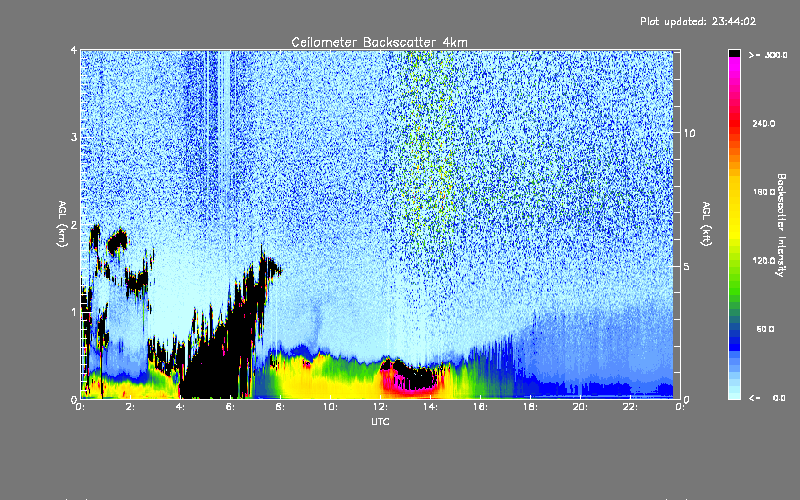Screen dimensions: 800x500
Task: Select the 'AGL (kft)' axis label
Action: 707,224
